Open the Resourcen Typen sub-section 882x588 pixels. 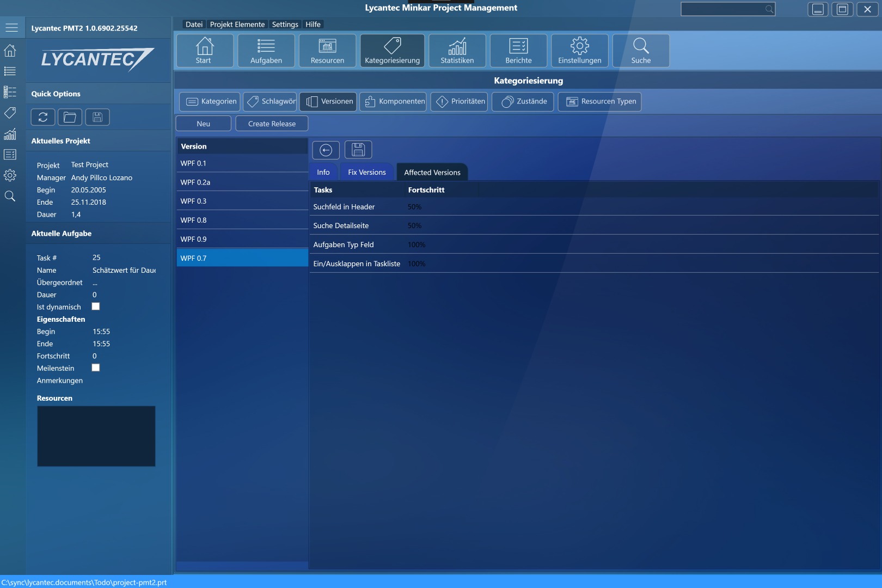pyautogui.click(x=599, y=102)
